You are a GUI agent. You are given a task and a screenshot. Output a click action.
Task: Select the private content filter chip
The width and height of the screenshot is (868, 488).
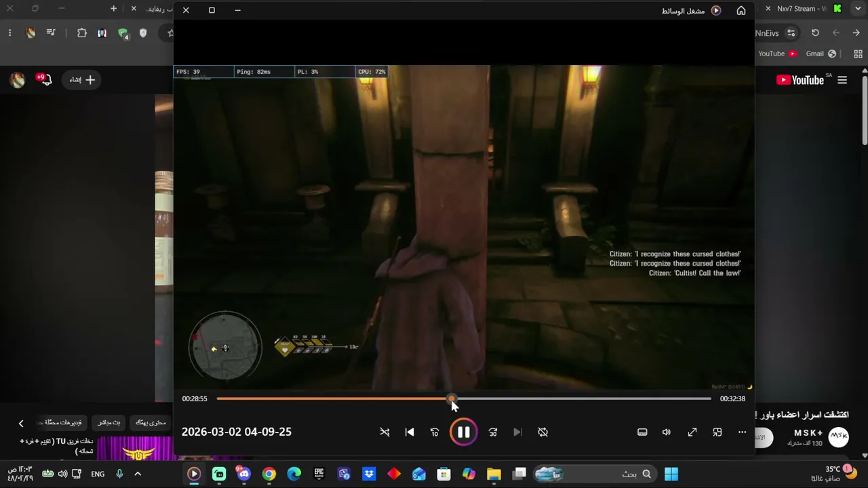pyautogui.click(x=151, y=422)
